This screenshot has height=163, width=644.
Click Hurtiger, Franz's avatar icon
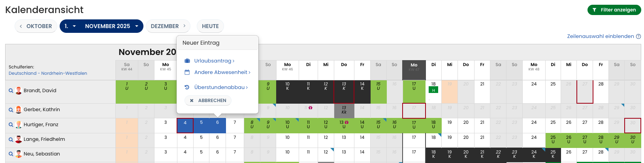click(19, 125)
